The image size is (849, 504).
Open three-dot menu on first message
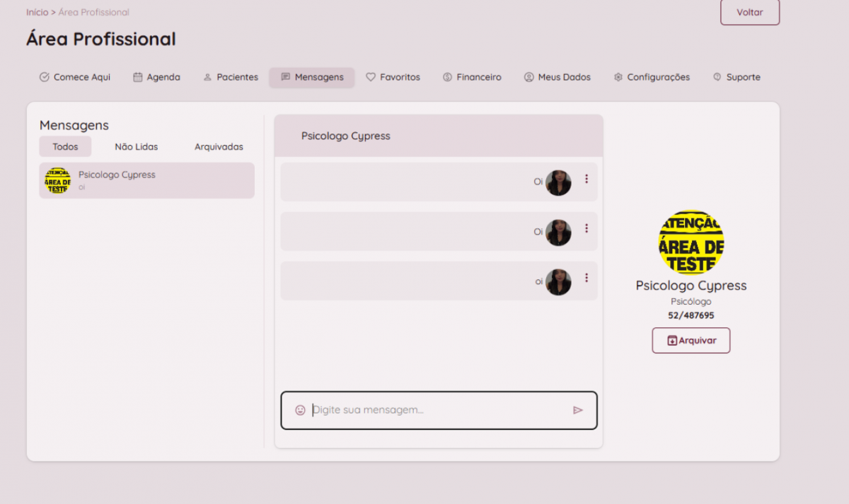click(x=587, y=180)
